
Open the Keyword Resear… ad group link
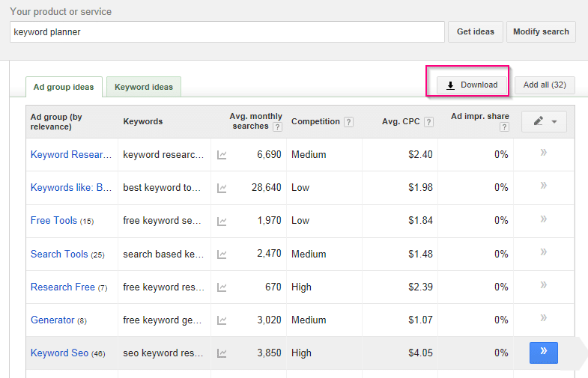pos(71,155)
